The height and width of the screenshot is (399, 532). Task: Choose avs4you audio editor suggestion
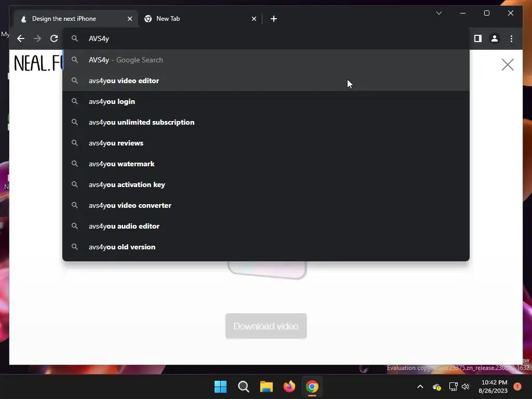pos(266,226)
